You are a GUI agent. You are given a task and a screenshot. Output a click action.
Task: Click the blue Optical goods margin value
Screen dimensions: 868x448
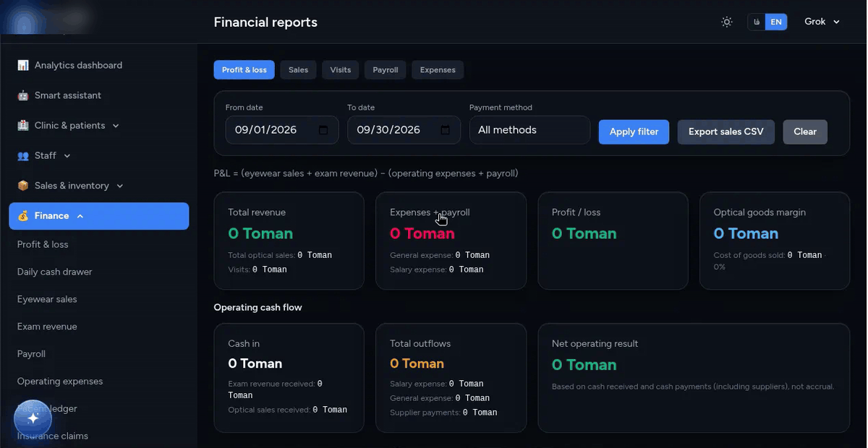tap(746, 233)
